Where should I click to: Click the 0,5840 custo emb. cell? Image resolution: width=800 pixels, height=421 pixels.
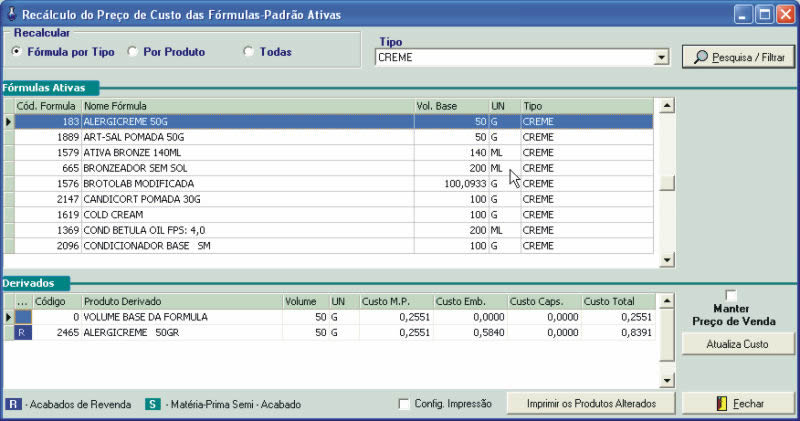point(470,333)
